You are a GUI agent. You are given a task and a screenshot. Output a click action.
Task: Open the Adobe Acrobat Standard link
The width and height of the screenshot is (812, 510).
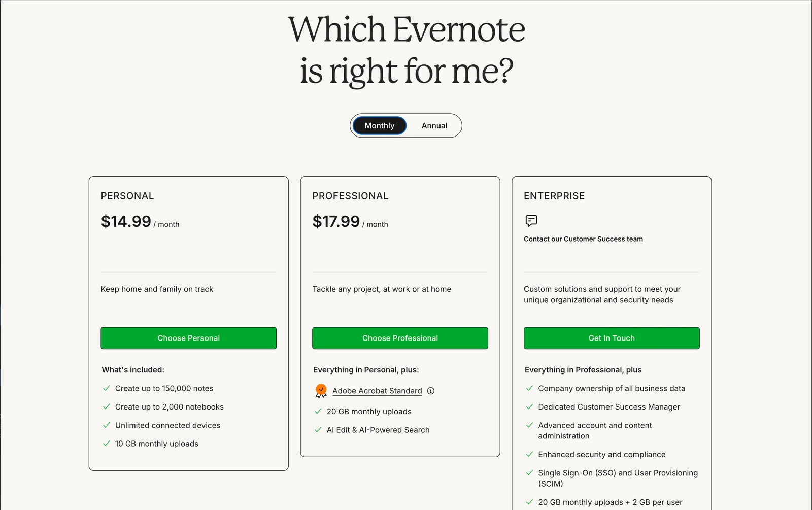click(377, 391)
